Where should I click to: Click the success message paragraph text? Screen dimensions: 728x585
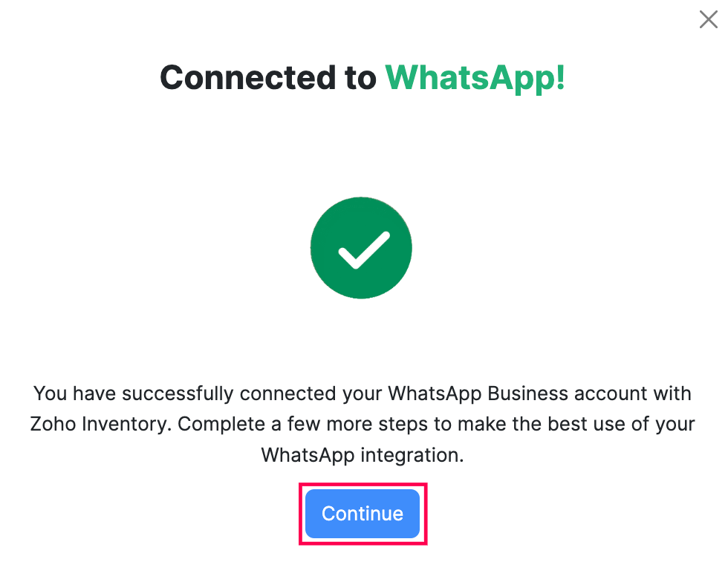(x=363, y=424)
